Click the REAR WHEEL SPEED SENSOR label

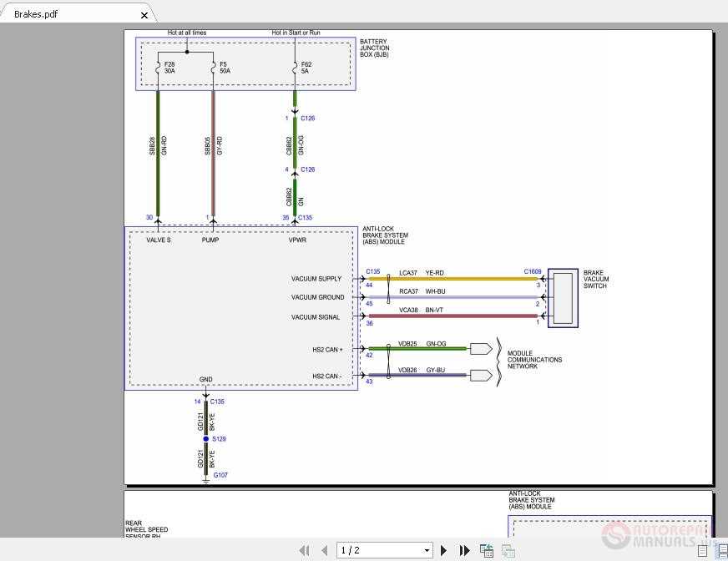tap(147, 529)
